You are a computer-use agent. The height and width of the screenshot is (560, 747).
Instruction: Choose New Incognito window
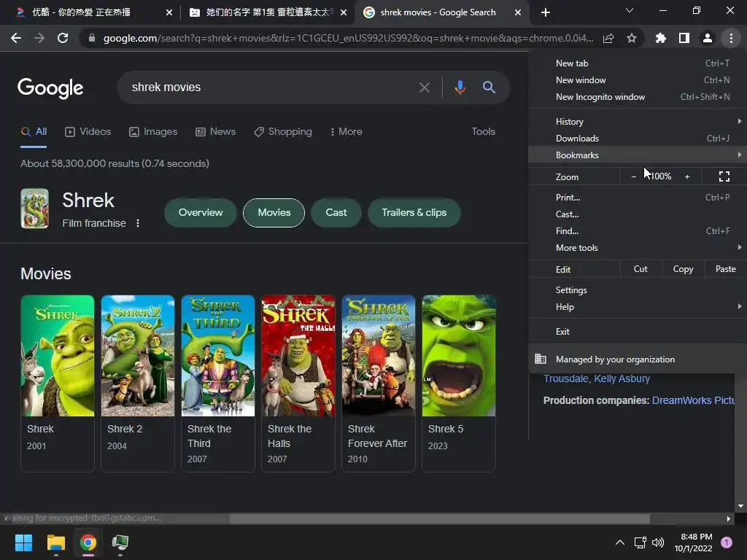click(x=638, y=97)
